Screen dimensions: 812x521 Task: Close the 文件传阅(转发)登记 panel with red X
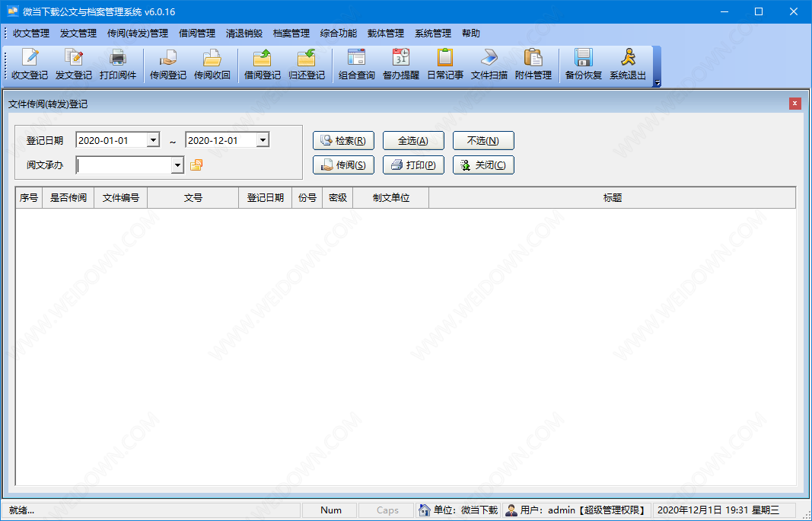click(795, 104)
